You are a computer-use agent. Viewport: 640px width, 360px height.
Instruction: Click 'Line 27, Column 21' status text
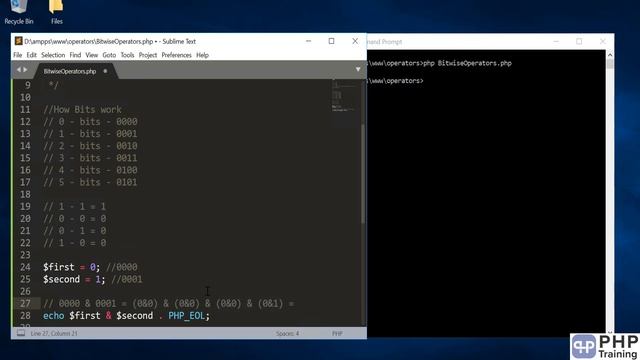click(x=54, y=333)
